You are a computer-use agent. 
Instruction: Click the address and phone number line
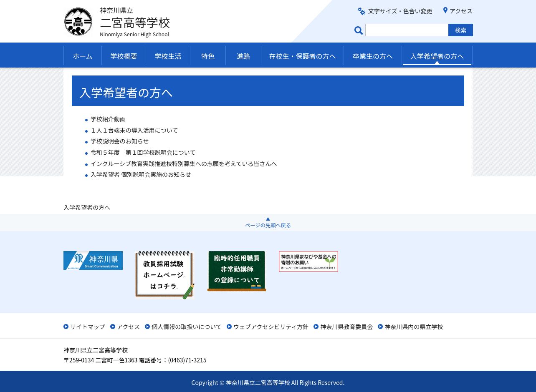[135, 360]
